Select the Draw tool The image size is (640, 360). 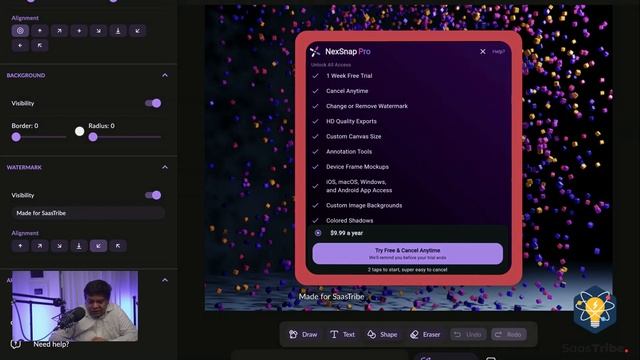(303, 334)
